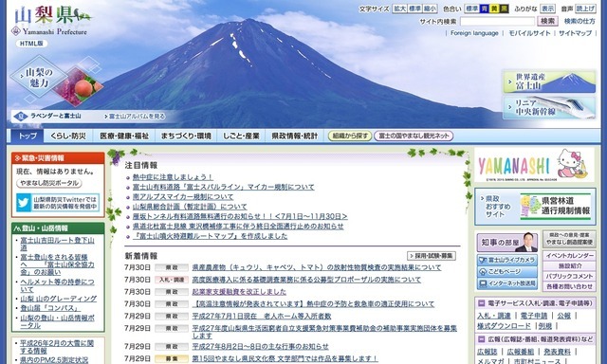Open 広報番組 link
This screenshot has height=364, width=607.
[x=521, y=352]
